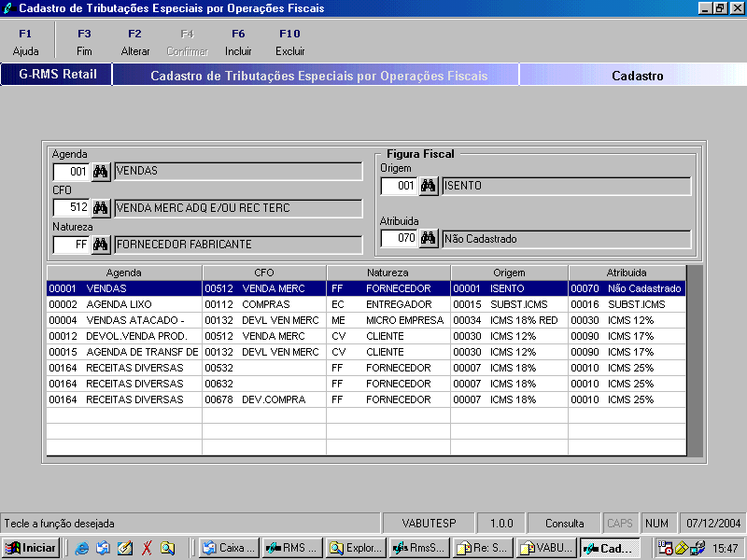Open the Natureza lookup binoculars icon
This screenshot has height=560, width=747.
click(101, 245)
